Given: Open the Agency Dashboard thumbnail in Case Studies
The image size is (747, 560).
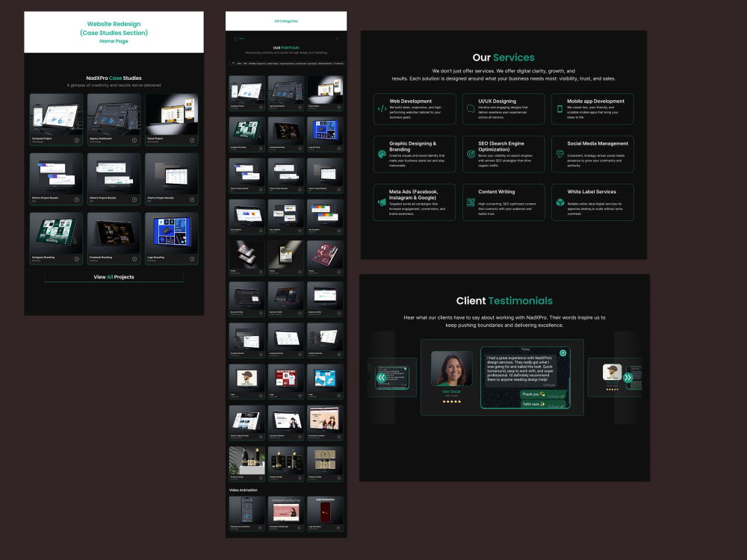Looking at the screenshot, I should 114,114.
